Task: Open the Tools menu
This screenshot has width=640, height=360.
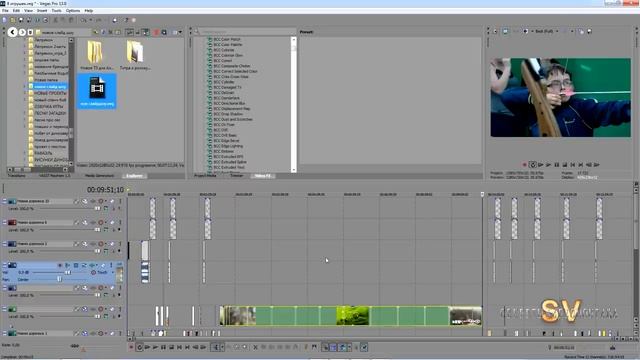Action: click(57, 11)
